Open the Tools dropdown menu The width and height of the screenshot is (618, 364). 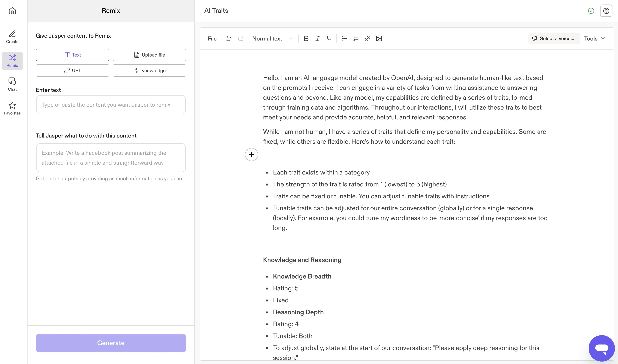[x=594, y=38]
